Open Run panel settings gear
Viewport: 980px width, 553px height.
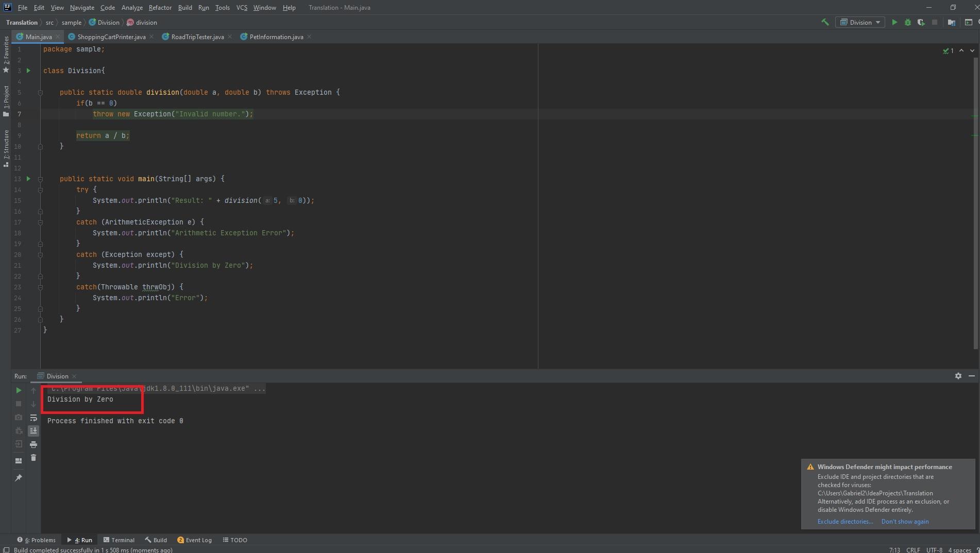[958, 376]
